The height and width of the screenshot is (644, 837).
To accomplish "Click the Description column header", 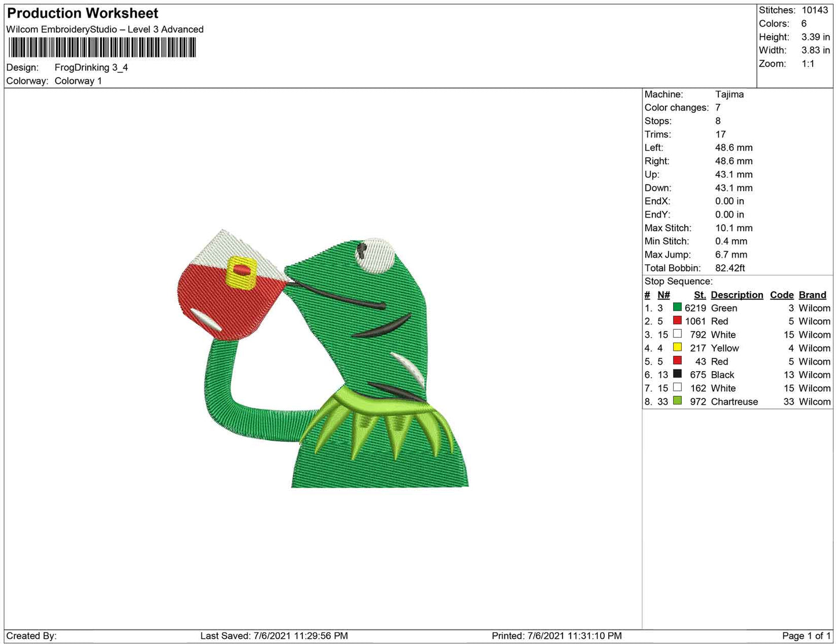I will click(x=736, y=295).
